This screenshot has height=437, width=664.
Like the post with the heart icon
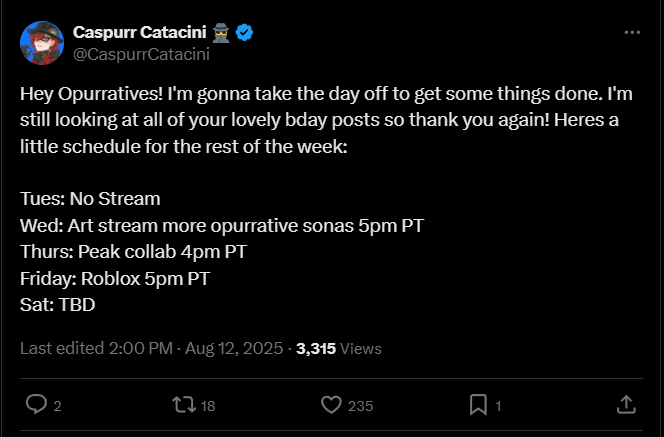[x=331, y=404]
